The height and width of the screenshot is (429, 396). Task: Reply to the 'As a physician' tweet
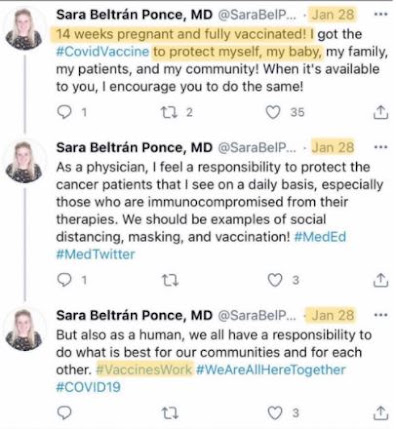64,280
